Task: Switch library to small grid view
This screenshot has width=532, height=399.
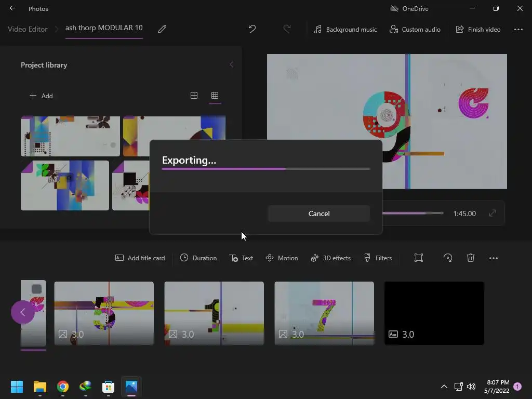Action: tap(215, 96)
